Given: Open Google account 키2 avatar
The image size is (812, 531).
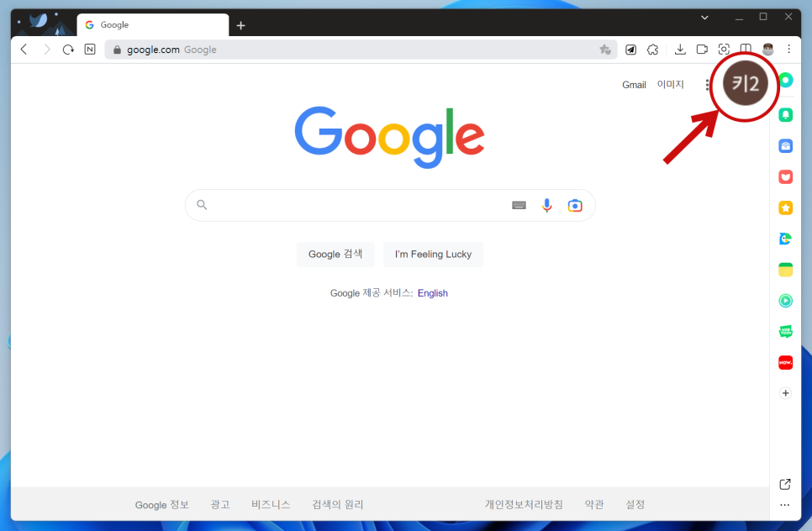Looking at the screenshot, I should click(746, 83).
